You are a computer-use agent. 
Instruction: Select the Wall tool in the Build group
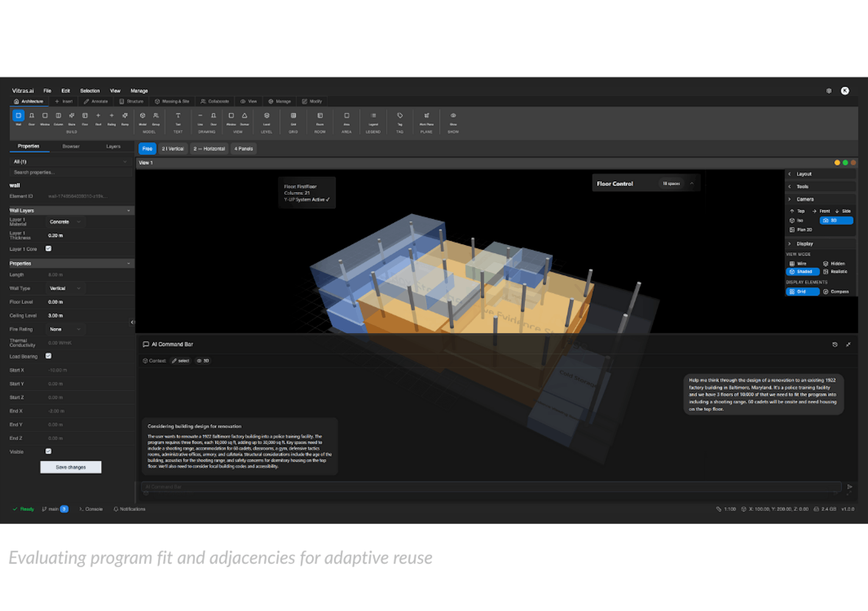point(18,115)
